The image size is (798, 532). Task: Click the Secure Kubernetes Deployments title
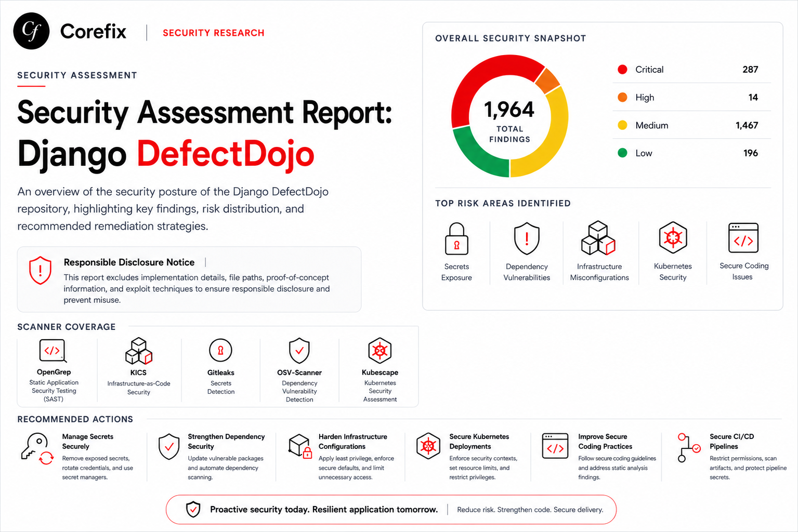[479, 442]
